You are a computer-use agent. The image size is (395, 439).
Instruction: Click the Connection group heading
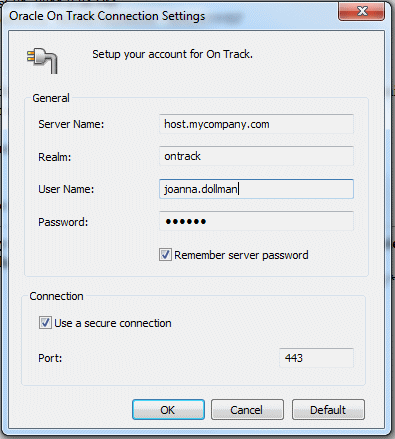(x=56, y=296)
